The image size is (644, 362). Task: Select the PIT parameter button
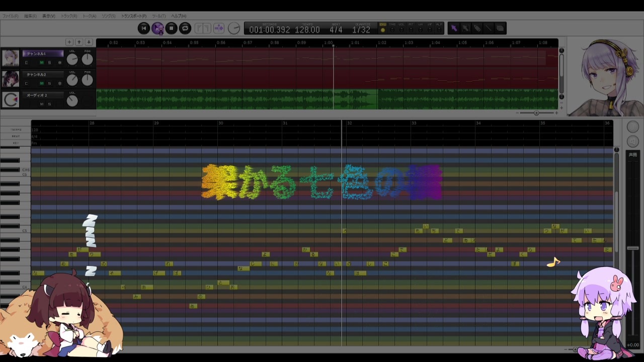tap(411, 28)
